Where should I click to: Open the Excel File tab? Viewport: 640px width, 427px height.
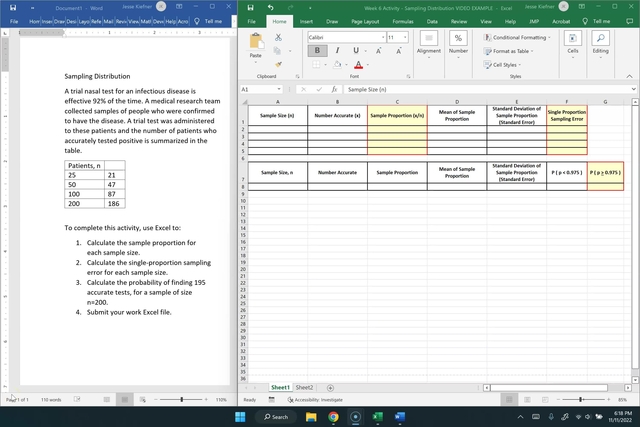click(251, 21)
